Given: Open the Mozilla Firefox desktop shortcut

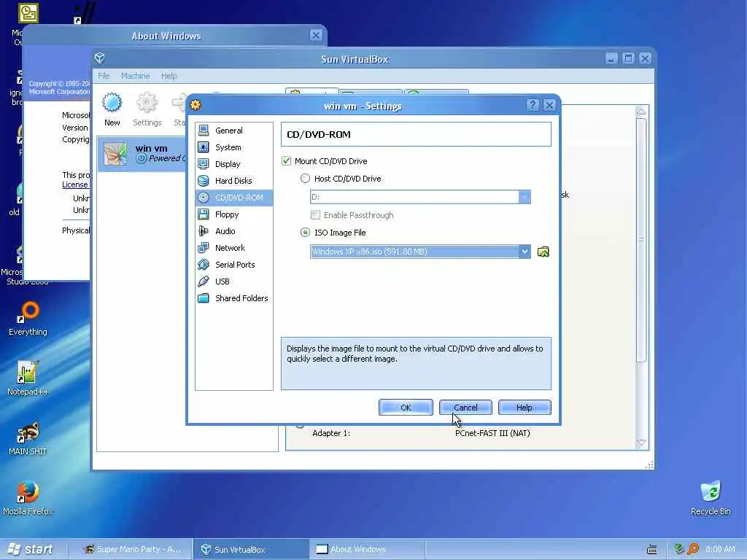Looking at the screenshot, I should pyautogui.click(x=28, y=498).
